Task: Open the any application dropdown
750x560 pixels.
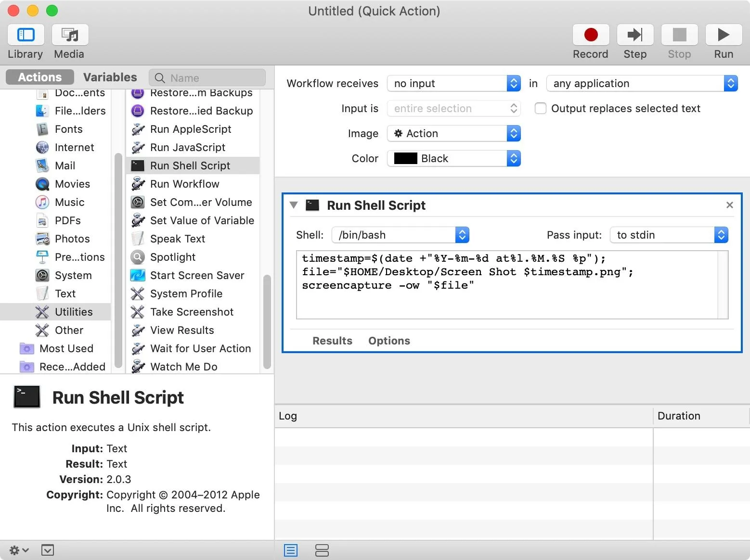Action: (x=642, y=83)
